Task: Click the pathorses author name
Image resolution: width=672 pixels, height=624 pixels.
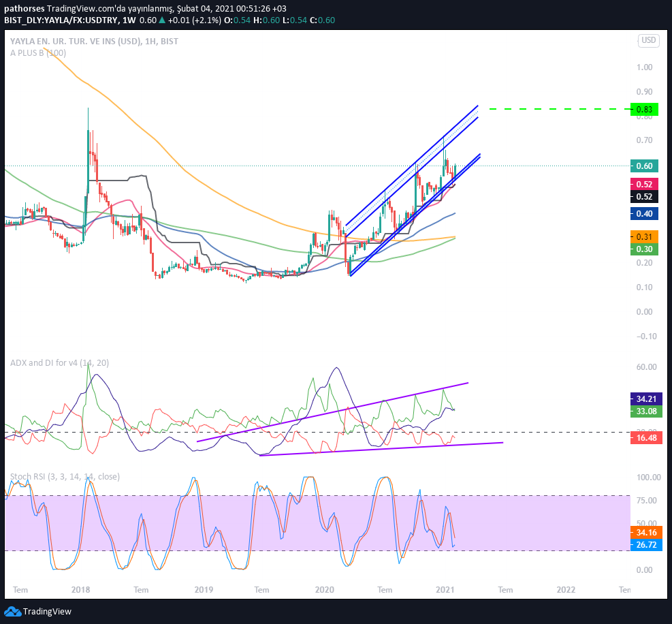Action: (25, 9)
